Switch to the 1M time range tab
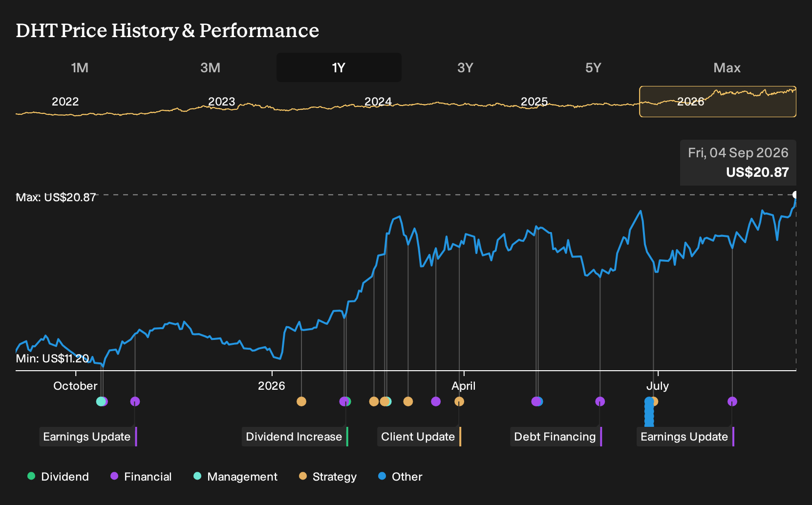 (80, 67)
